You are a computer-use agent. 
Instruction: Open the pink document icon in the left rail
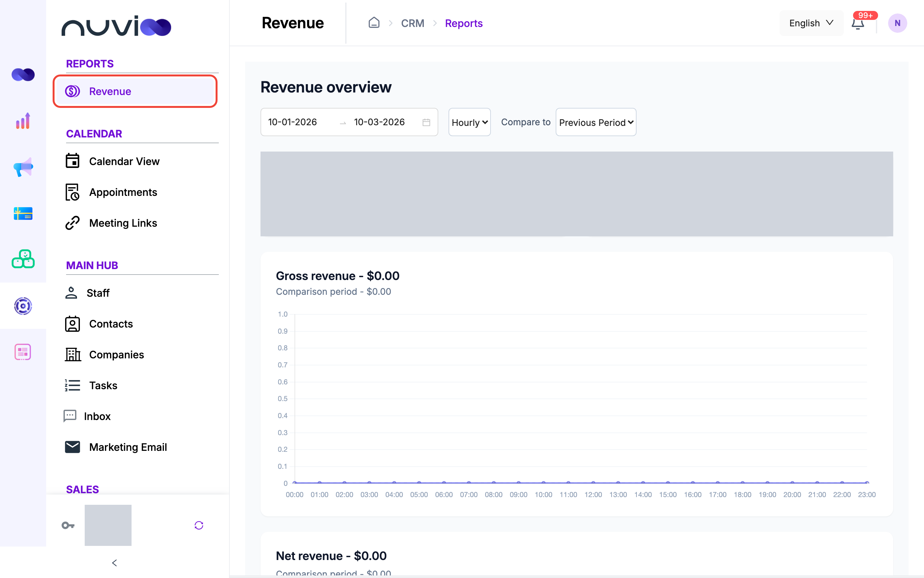[23, 352]
